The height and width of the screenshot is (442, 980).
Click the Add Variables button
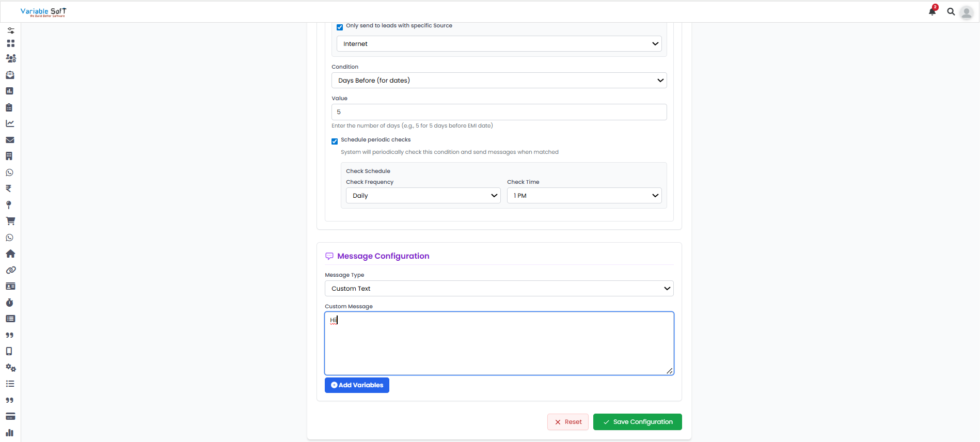pos(357,385)
